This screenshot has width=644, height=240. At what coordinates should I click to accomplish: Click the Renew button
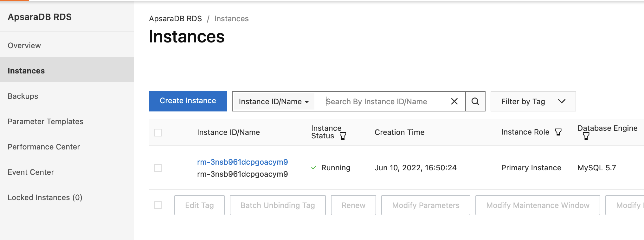353,205
